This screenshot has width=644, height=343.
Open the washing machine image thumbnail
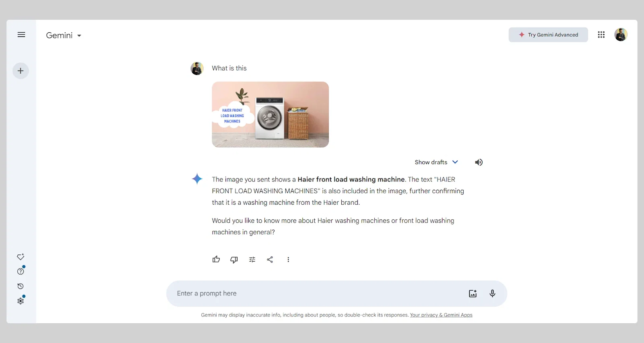[270, 114]
